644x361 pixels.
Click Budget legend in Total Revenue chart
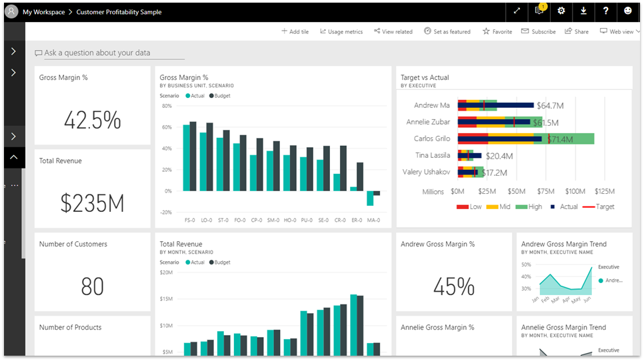(220, 262)
